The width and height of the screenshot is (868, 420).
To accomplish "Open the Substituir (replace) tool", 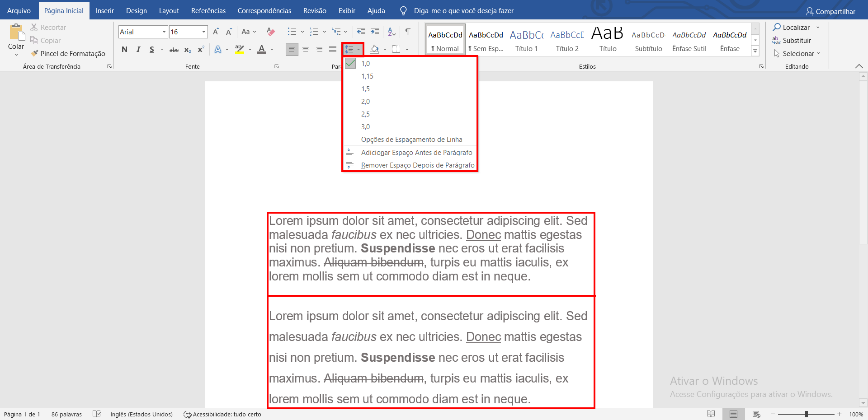I will tap(797, 40).
